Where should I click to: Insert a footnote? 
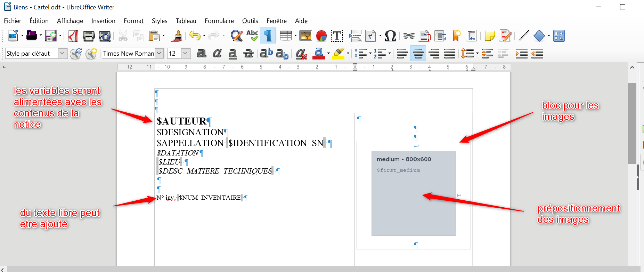coord(425,36)
